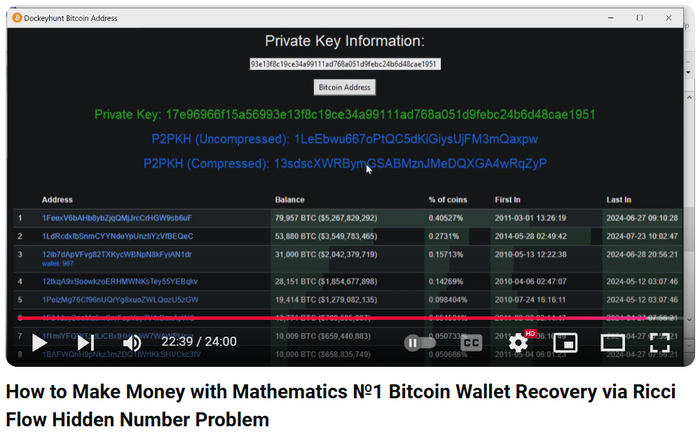Toggle the autoplay switch
Screen dimensions: 700x434
[x=419, y=342]
